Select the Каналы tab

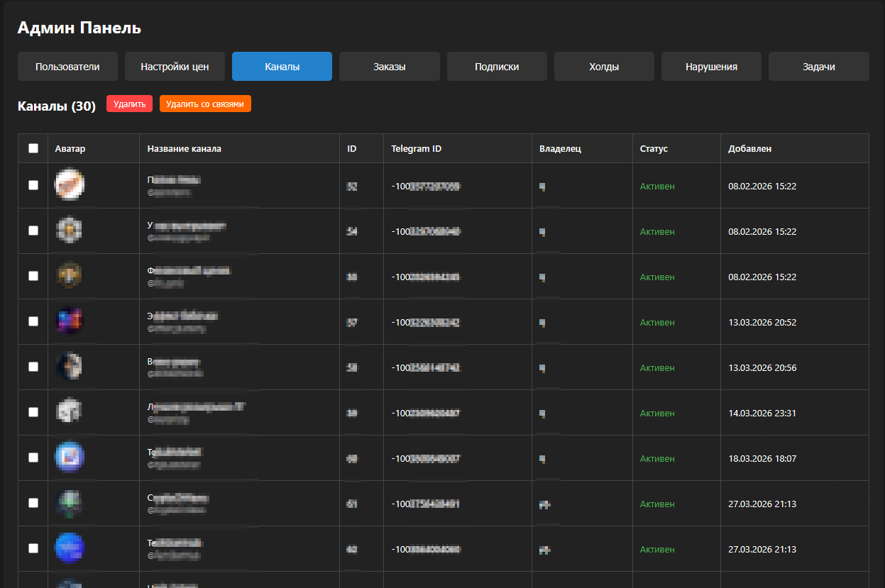282,67
